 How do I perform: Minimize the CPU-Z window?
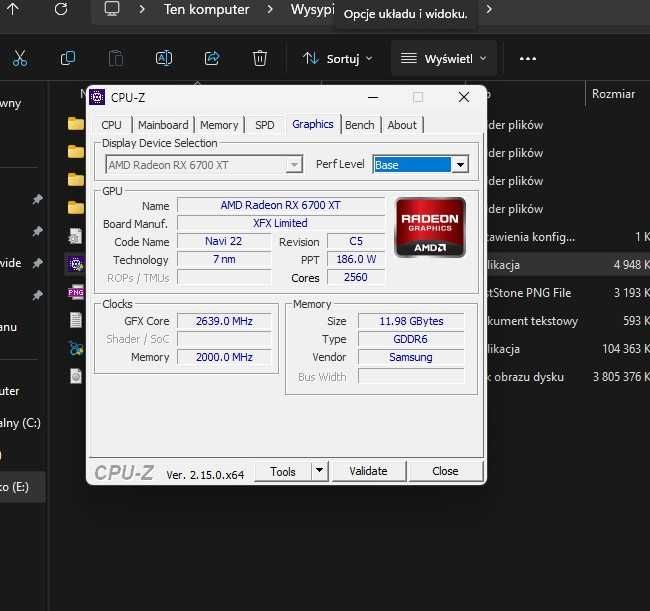[x=373, y=97]
